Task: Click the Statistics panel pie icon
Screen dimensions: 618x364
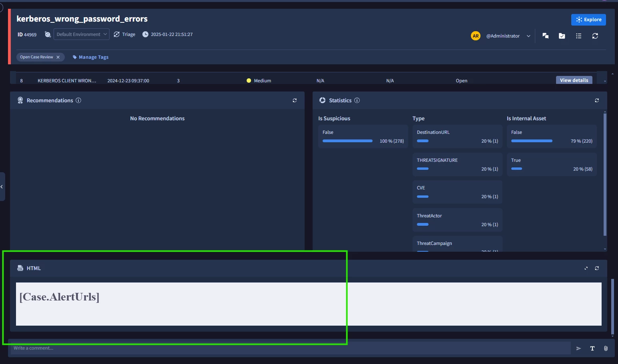Action: (323, 100)
